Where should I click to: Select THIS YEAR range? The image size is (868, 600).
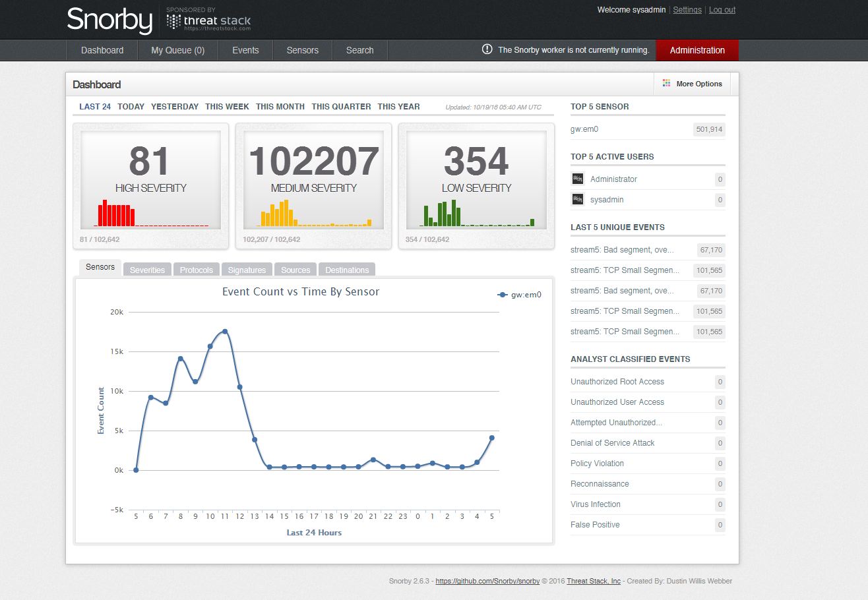tap(398, 106)
